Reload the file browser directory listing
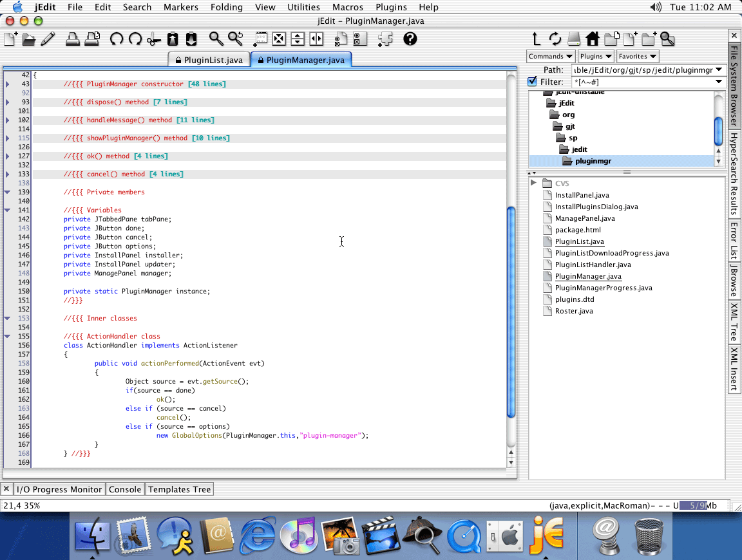Image resolution: width=742 pixels, height=560 pixels. tap(555, 39)
